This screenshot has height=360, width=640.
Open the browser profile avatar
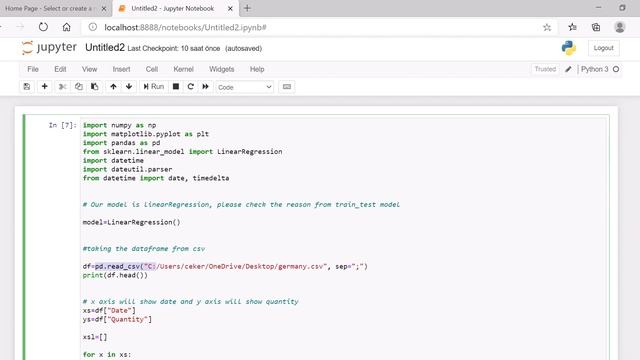coord(620,27)
